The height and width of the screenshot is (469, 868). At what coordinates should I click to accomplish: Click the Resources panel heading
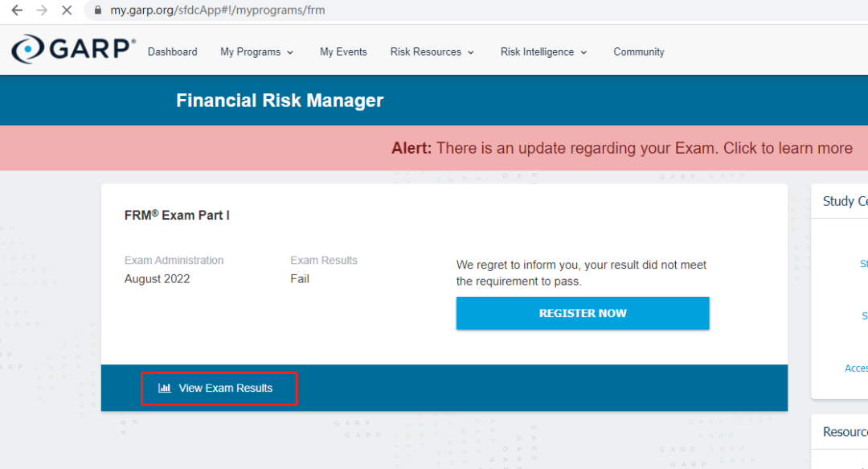click(x=845, y=432)
